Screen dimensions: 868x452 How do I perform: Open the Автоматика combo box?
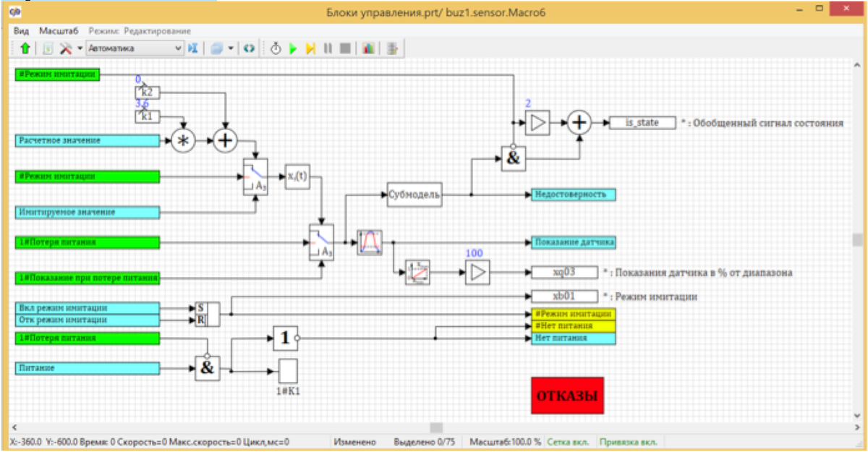click(x=135, y=48)
